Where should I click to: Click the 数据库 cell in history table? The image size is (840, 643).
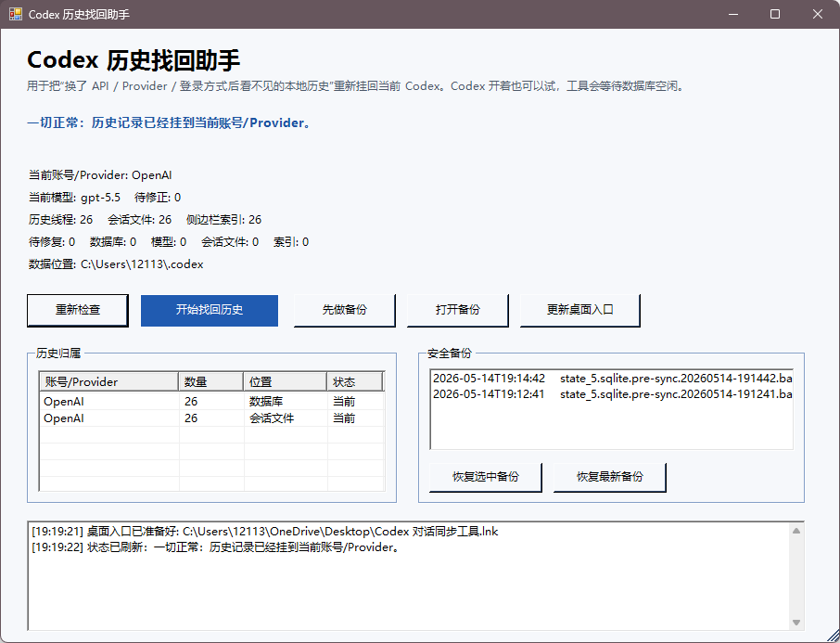266,401
